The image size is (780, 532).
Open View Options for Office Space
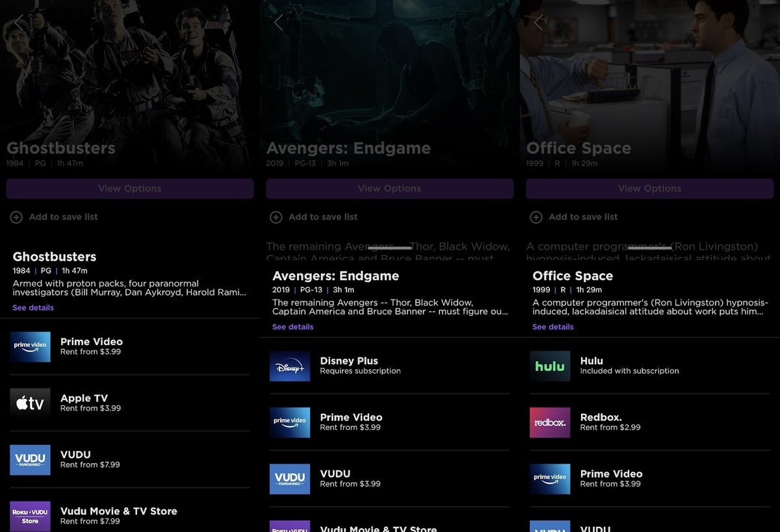pyautogui.click(x=650, y=188)
